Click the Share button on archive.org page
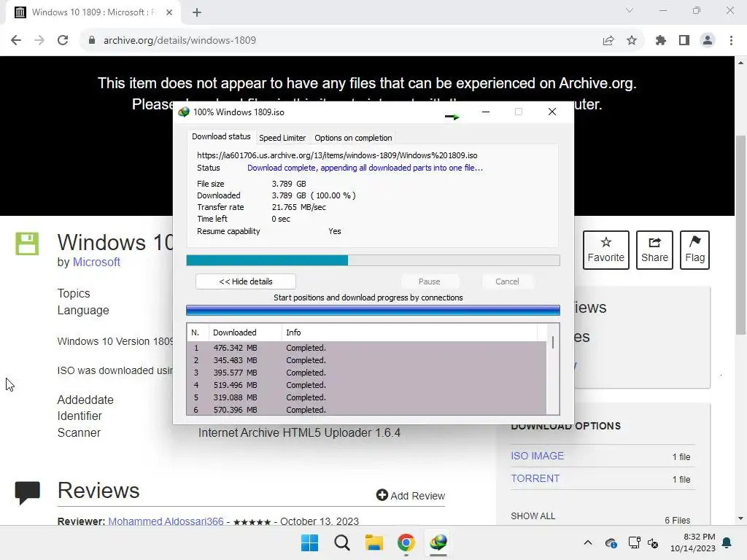Viewport: 747px width, 560px height. (x=654, y=250)
